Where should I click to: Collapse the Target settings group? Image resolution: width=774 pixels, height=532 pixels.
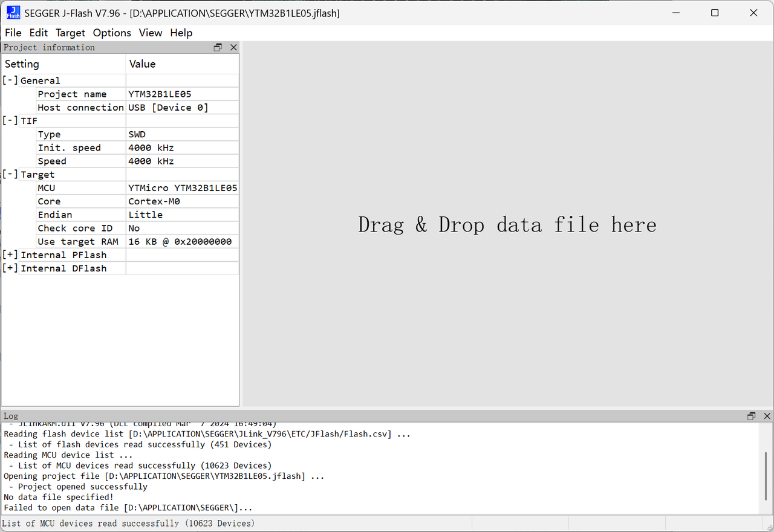click(x=10, y=175)
